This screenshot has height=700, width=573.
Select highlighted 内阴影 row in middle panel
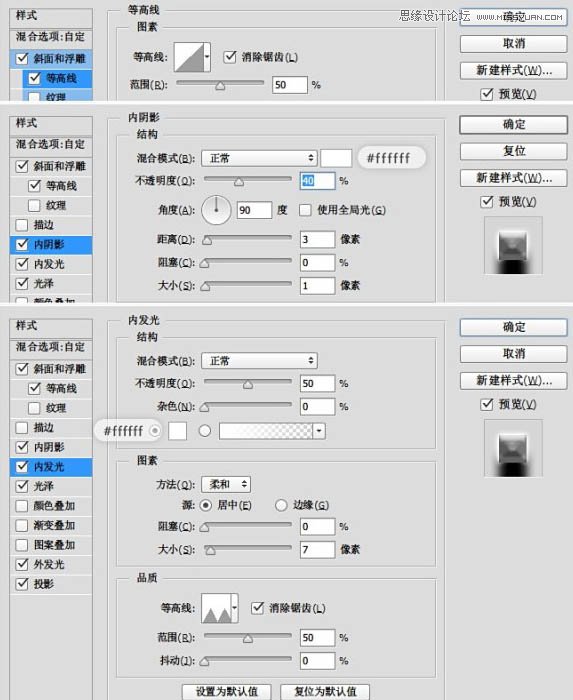coord(51,245)
